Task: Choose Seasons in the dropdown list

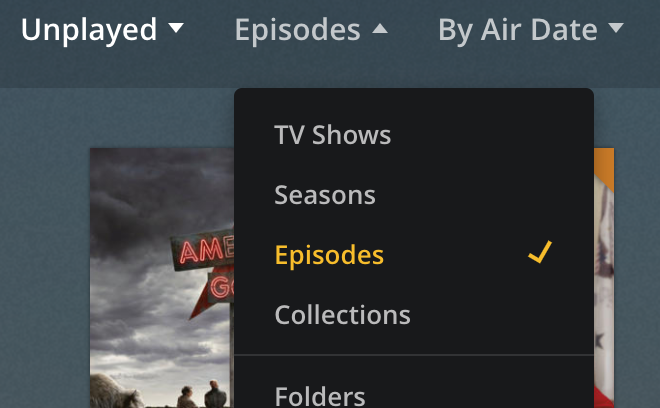Action: pos(414,195)
